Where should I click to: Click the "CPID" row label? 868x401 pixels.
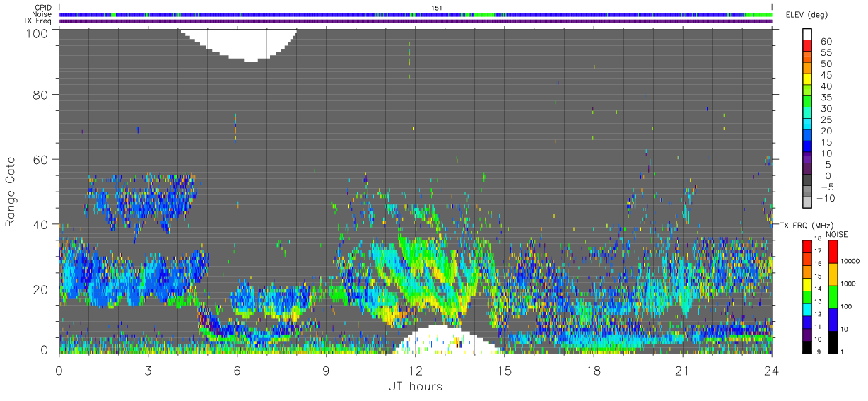coord(44,7)
